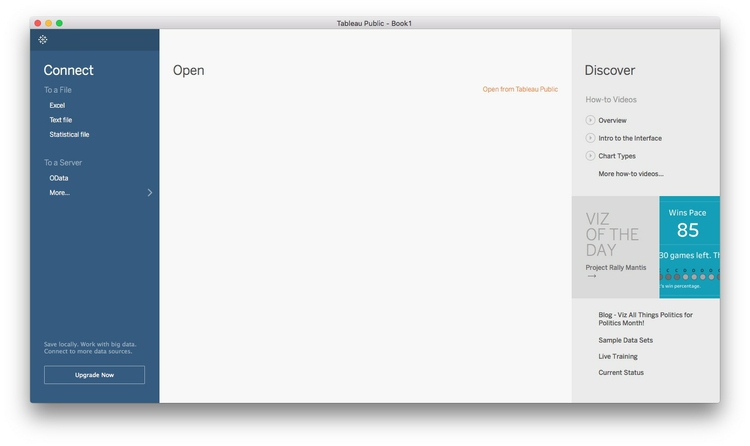Connect to a Text file
Screen dimensions: 750x446
click(61, 120)
